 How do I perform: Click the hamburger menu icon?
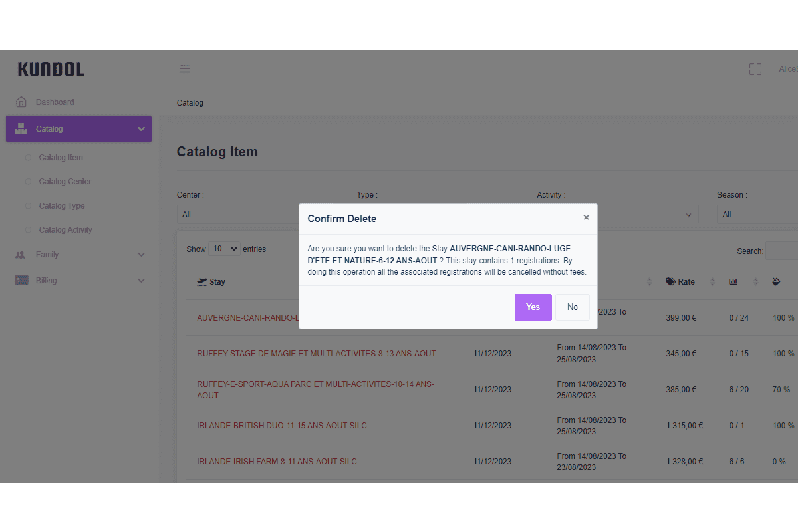click(x=185, y=68)
